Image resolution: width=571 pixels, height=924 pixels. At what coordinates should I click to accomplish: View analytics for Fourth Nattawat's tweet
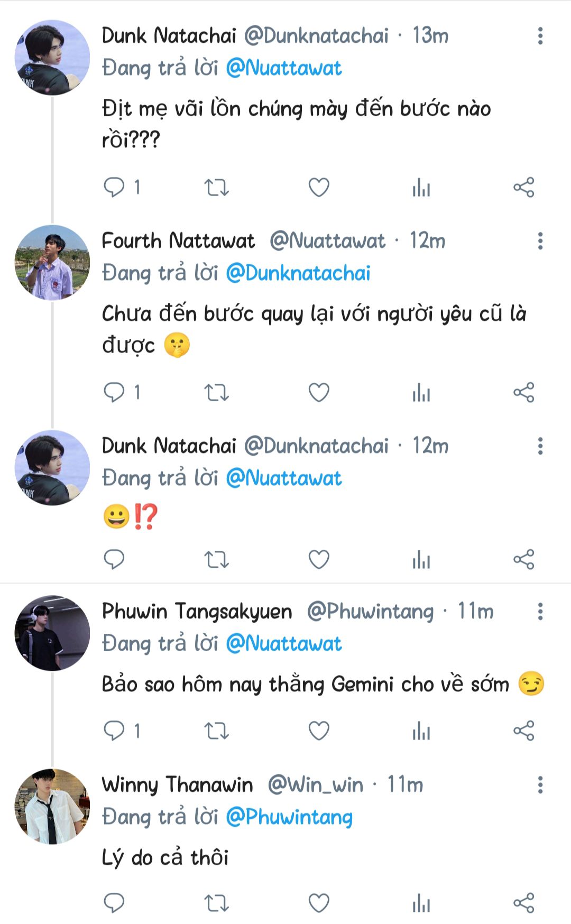click(421, 393)
